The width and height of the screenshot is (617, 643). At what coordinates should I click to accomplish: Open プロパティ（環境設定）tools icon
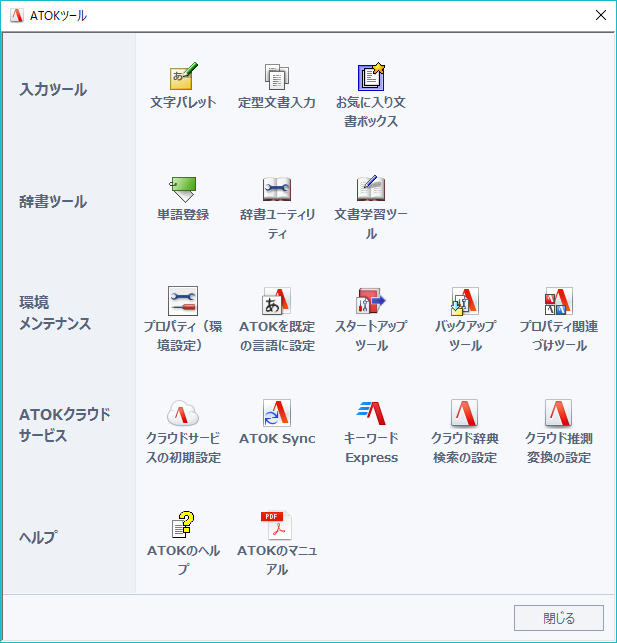183,301
